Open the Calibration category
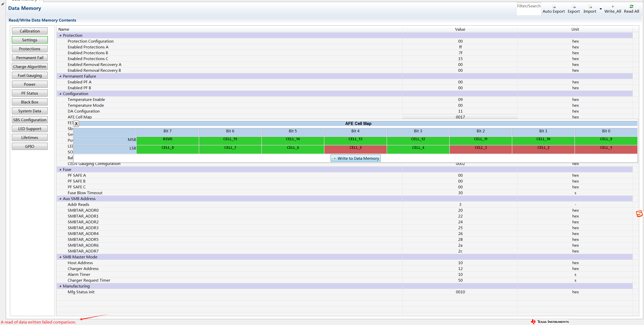The image size is (644, 325). pos(30,31)
